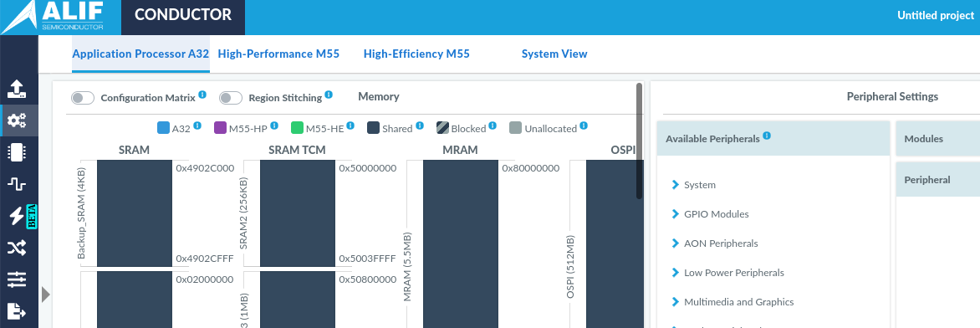The height and width of the screenshot is (328, 980).
Task: Open the sliders settings icon in sidebar
Action: (17, 279)
